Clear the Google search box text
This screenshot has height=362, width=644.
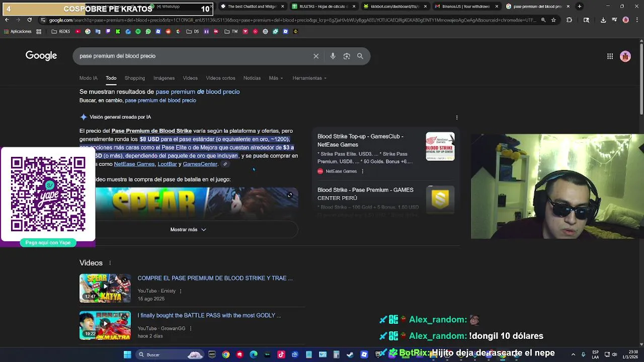click(316, 56)
